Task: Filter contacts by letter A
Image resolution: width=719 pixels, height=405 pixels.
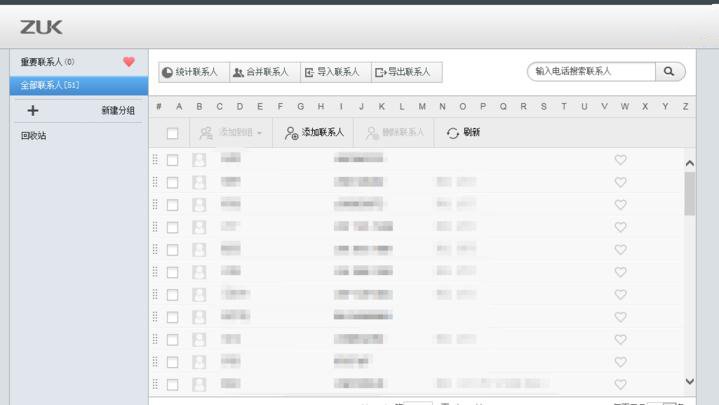Action: 179,106
